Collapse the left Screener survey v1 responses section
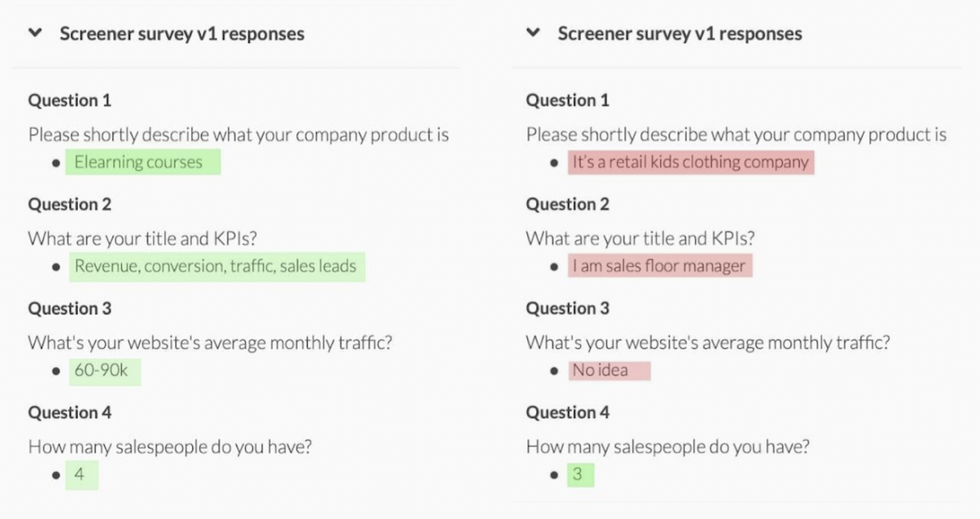The image size is (980, 519). pos(36,32)
